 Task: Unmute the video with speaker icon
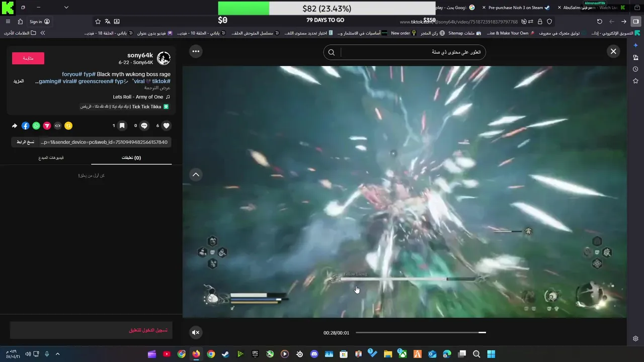[196, 332]
